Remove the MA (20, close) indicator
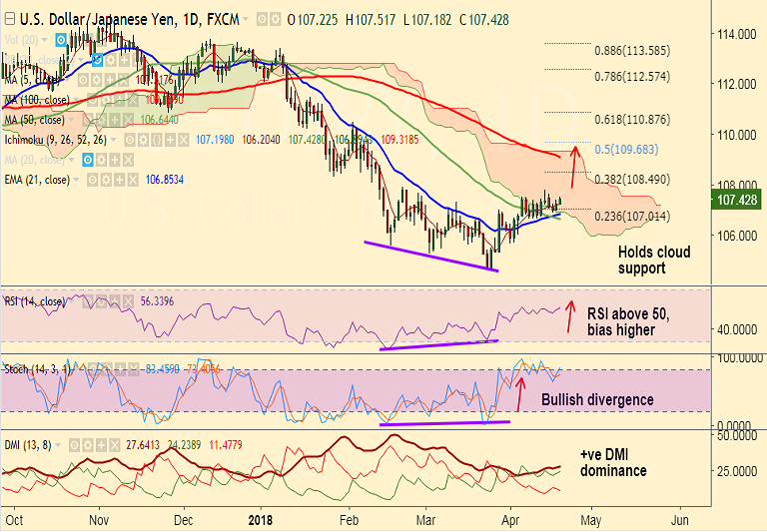 pos(128,160)
